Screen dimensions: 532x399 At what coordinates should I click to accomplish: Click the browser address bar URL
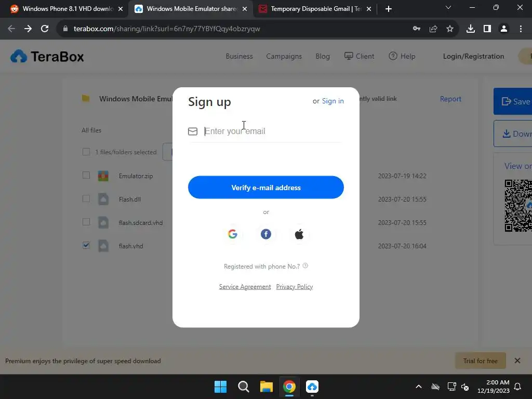point(167,29)
